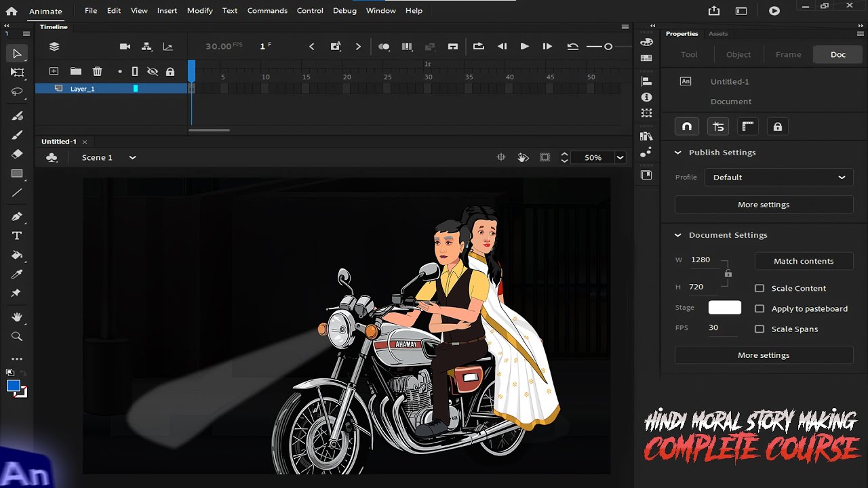Viewport: 868px width, 488px height.
Task: Select the Pen tool
Action: (17, 217)
